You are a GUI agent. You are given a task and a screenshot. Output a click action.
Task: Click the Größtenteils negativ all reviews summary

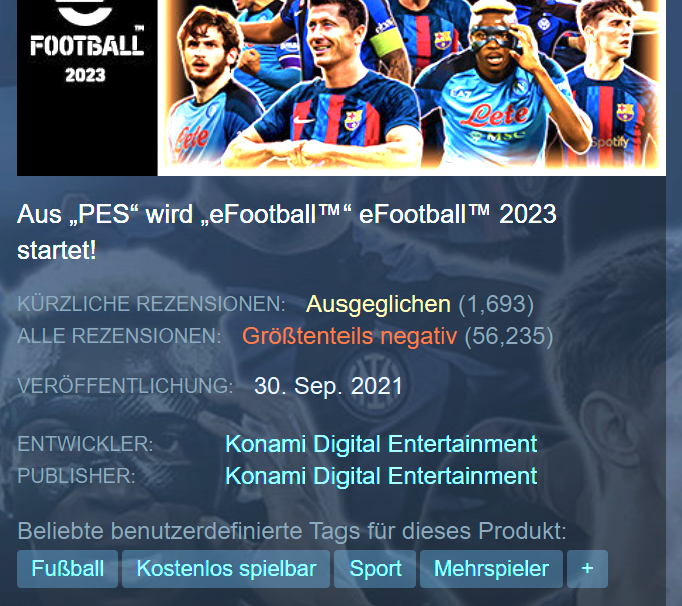pyautogui.click(x=350, y=336)
